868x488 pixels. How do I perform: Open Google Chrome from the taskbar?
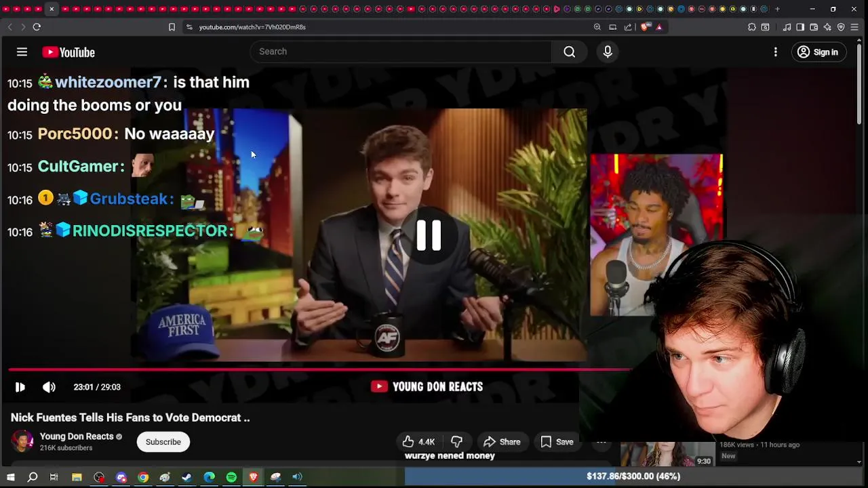143,477
